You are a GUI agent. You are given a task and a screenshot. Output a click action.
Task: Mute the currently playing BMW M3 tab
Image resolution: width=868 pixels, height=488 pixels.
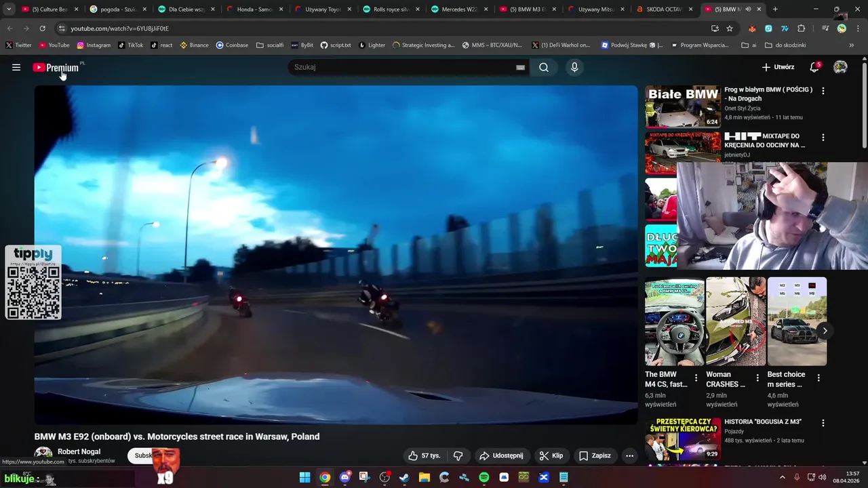click(x=748, y=9)
